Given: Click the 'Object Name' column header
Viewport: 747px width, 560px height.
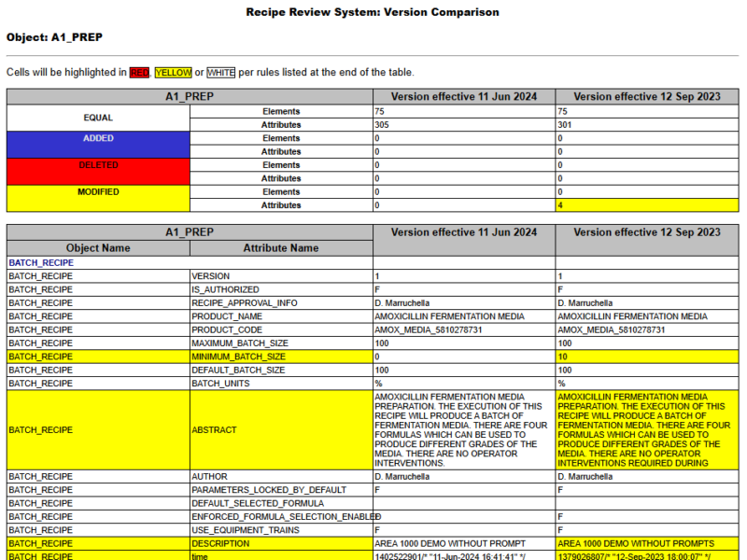Looking at the screenshot, I should point(98,248).
